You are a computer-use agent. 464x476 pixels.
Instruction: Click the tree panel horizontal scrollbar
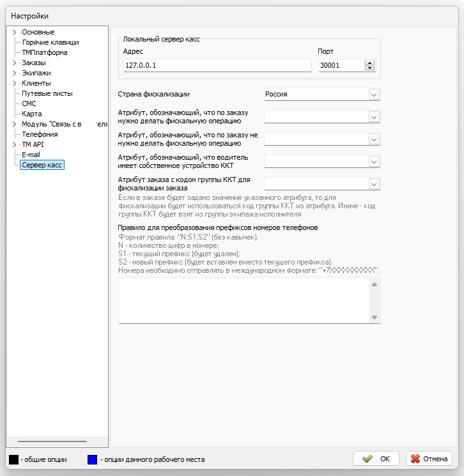52,441
